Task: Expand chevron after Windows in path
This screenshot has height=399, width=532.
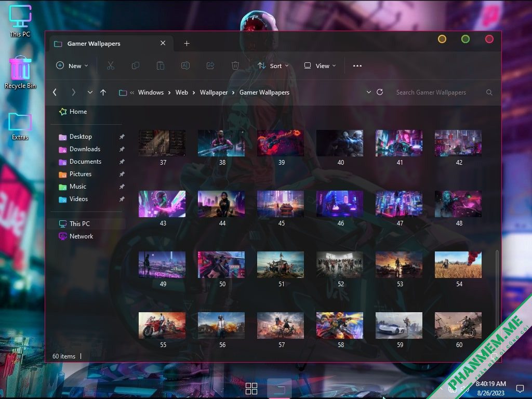Action: pyautogui.click(x=169, y=92)
